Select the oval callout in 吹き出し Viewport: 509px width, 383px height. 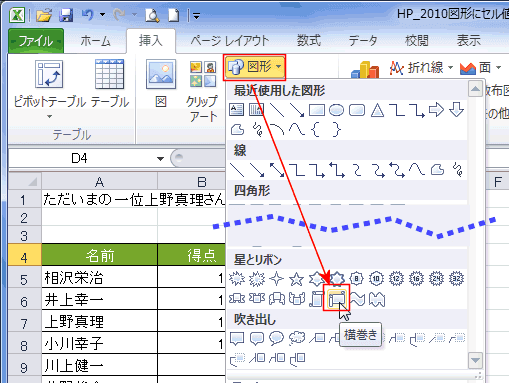coord(276,338)
